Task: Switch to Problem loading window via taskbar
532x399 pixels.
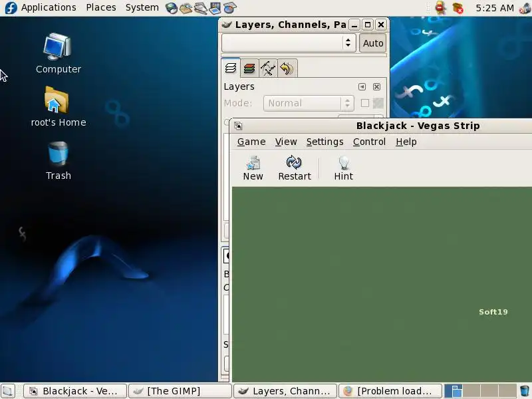Action: coord(390,391)
